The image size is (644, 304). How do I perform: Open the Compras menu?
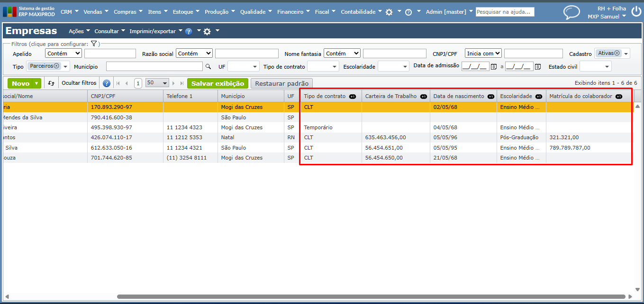[128, 12]
